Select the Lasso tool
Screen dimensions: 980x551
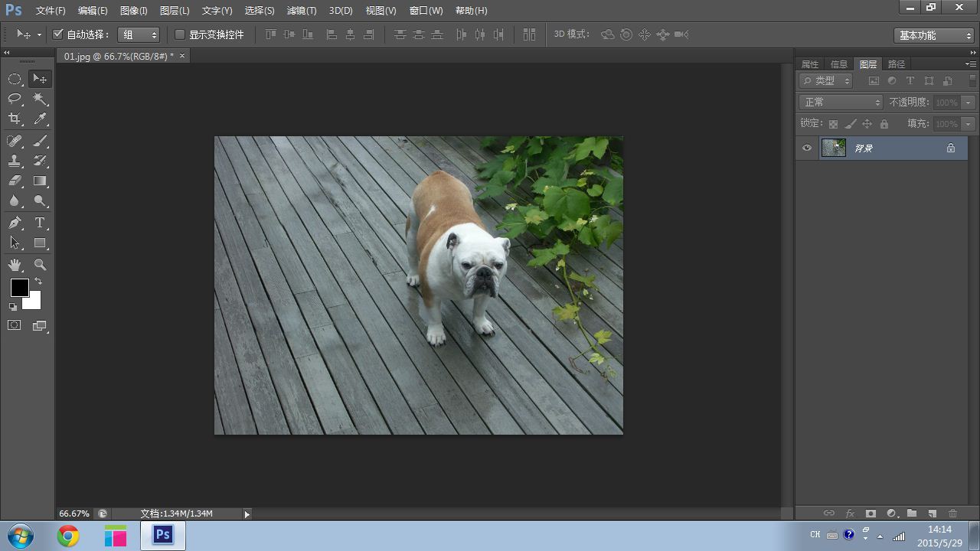point(15,99)
